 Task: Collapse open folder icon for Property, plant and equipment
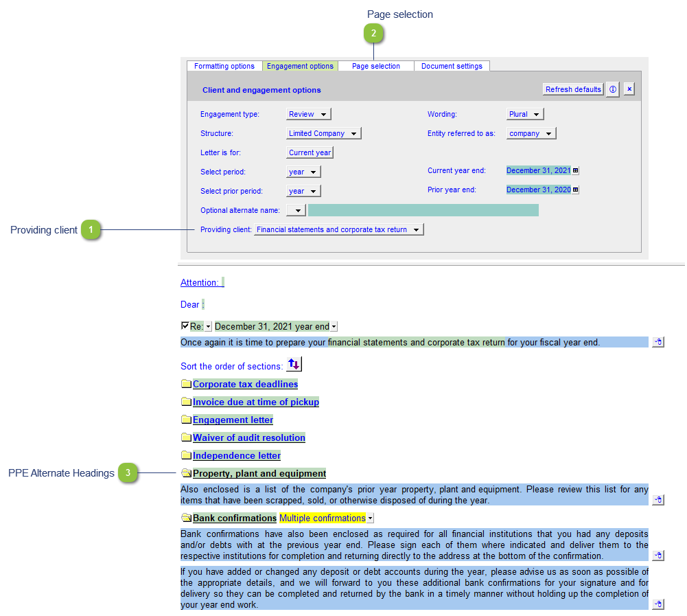pyautogui.click(x=186, y=474)
